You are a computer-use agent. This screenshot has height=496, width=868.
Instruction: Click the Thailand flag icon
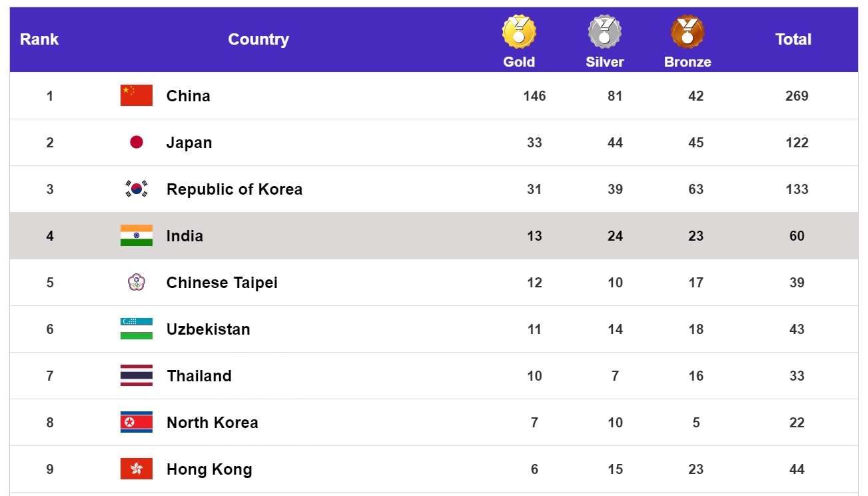[137, 375]
